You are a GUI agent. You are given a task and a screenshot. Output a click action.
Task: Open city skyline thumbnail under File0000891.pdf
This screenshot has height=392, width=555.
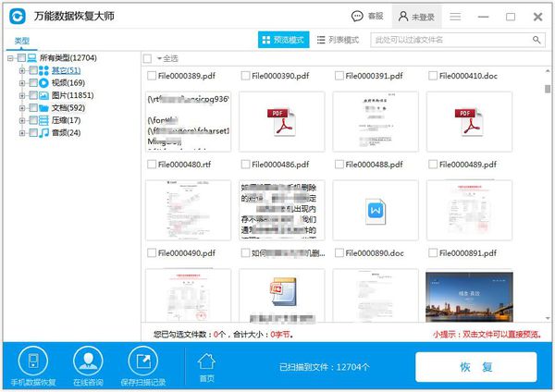point(469,297)
